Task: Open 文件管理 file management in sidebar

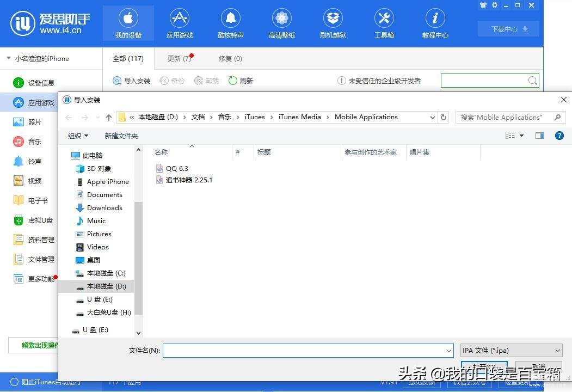Action: tap(34, 260)
